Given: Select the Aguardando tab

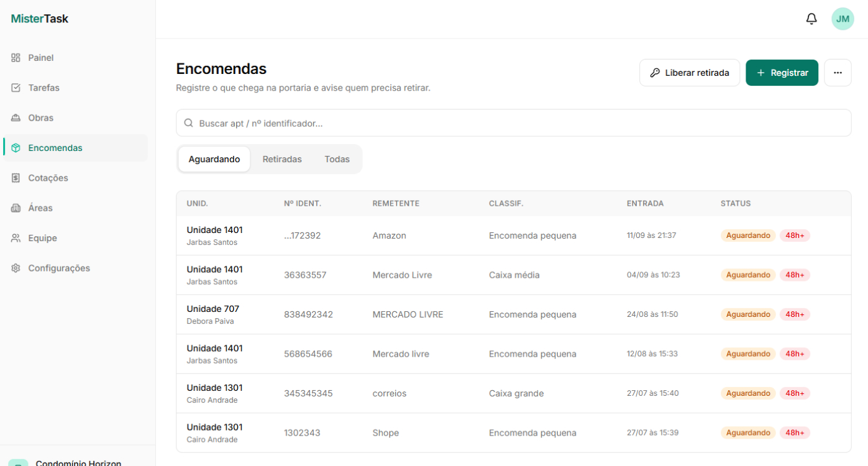Looking at the screenshot, I should (214, 159).
